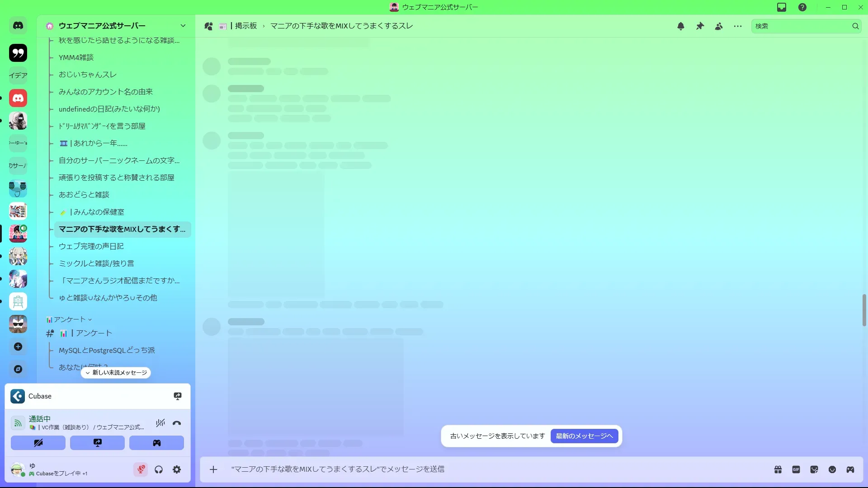Open the emoji picker
The image size is (868, 488).
[x=832, y=469]
